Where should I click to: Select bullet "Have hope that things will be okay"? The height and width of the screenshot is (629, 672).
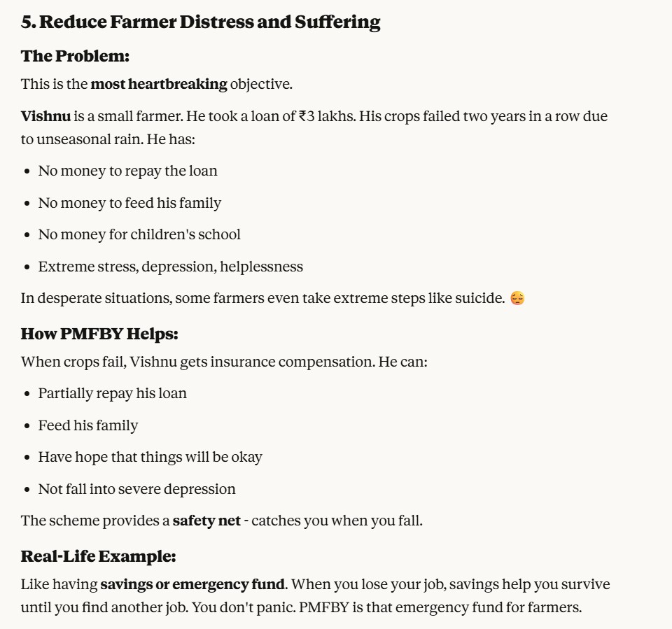pyautogui.click(x=150, y=457)
